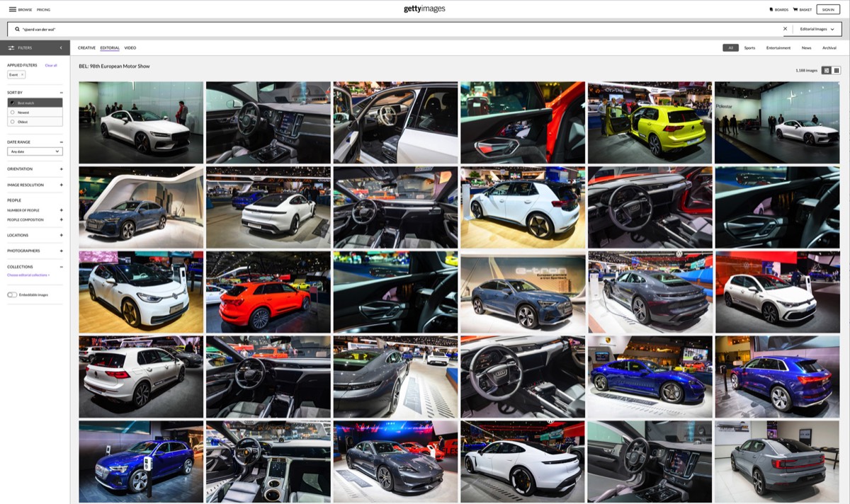Viewport: 850px width, 504px height.
Task: Open the orange Audi SUV thumbnail
Action: [268, 292]
